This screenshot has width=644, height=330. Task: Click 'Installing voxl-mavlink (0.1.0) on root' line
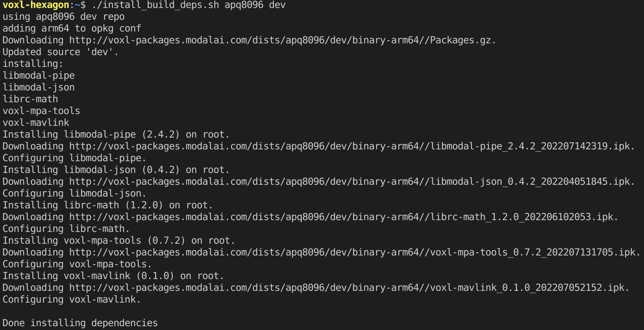pyautogui.click(x=113, y=276)
